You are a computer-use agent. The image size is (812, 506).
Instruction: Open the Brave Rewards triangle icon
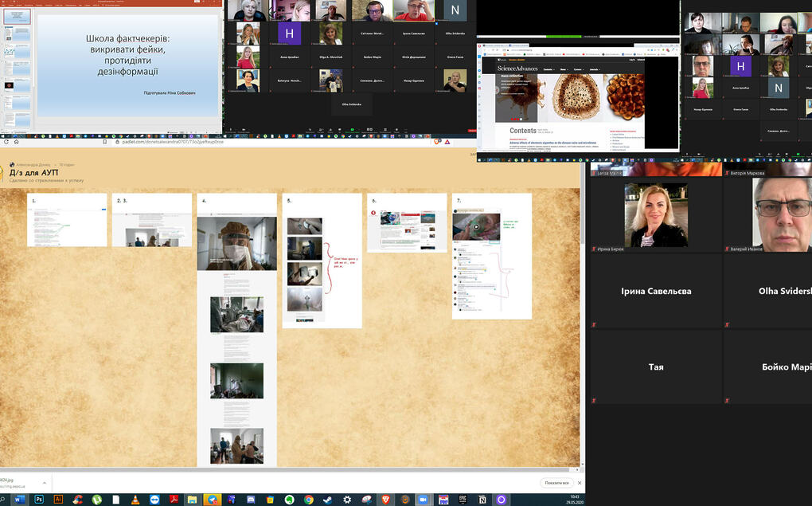[447, 142]
